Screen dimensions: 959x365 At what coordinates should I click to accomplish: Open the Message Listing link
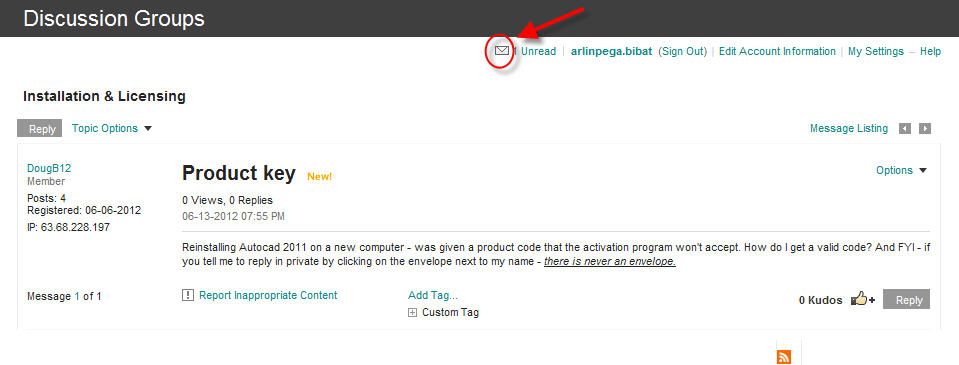pyautogui.click(x=848, y=128)
